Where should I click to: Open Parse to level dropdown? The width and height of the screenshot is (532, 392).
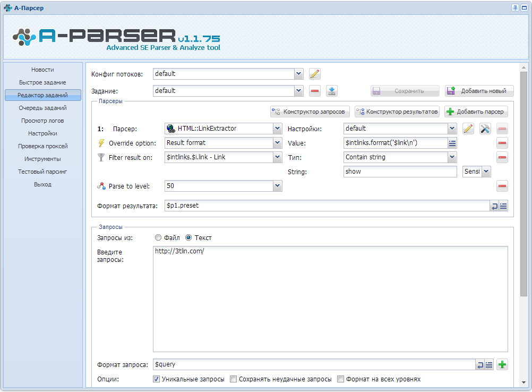click(278, 186)
